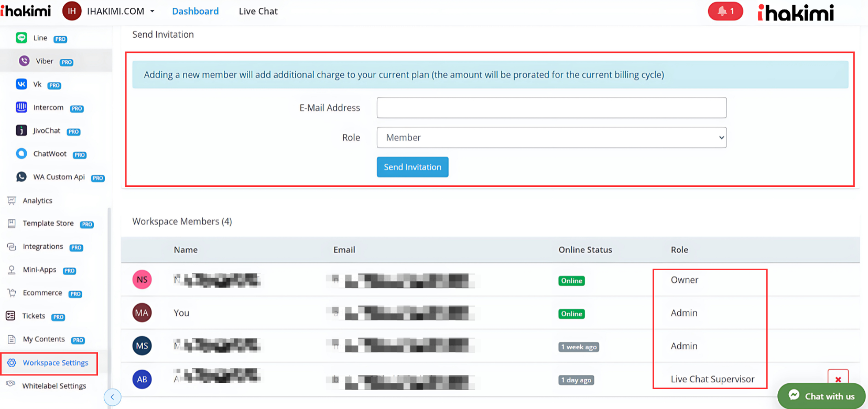Expand the Role dropdown showing Member

pos(551,138)
